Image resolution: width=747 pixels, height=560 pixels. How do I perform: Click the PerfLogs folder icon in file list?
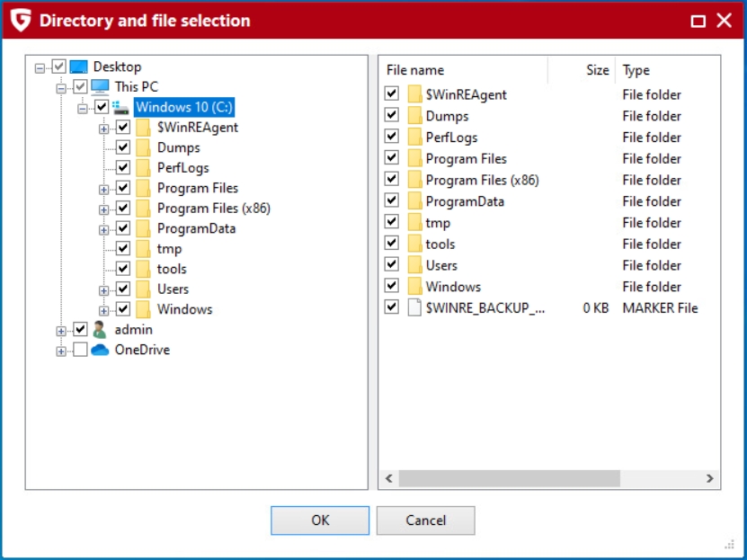[x=414, y=138]
